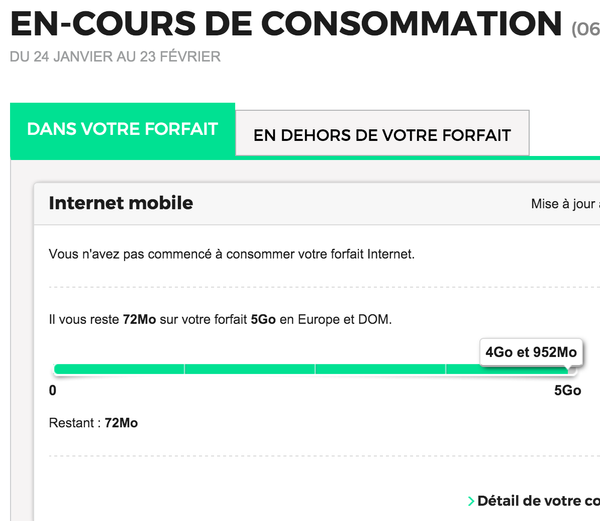This screenshot has height=521, width=600.
Task: Click the Restant : 72Mo text
Action: coord(93,423)
